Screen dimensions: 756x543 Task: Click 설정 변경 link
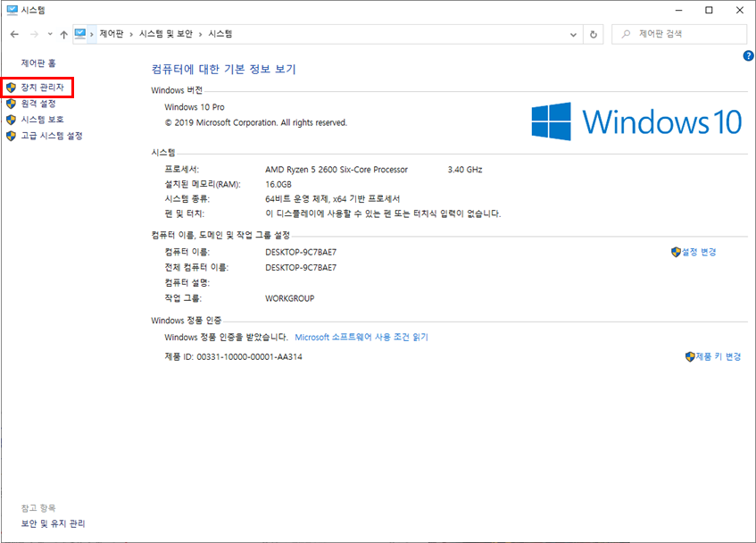pos(699,252)
